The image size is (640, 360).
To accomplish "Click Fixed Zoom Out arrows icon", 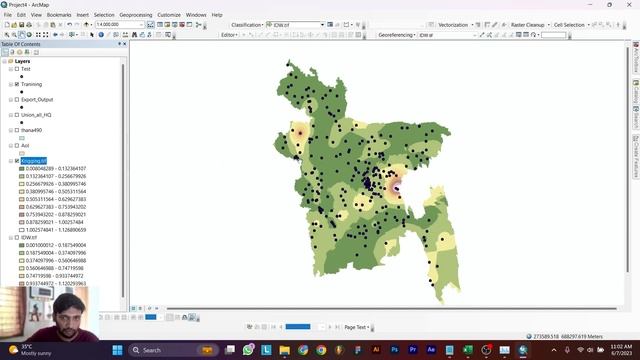I will [46, 35].
